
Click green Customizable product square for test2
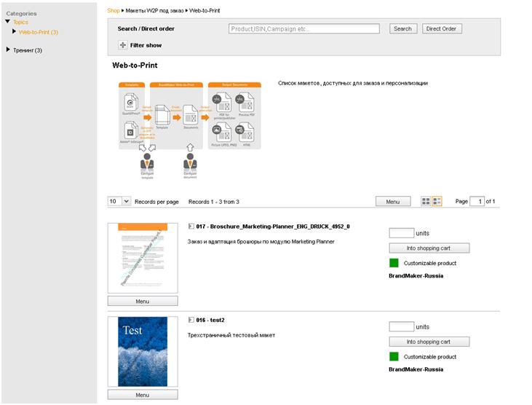(394, 356)
